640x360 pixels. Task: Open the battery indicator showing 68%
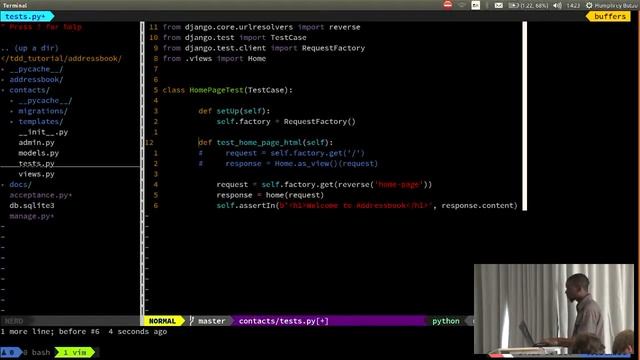[528, 5]
